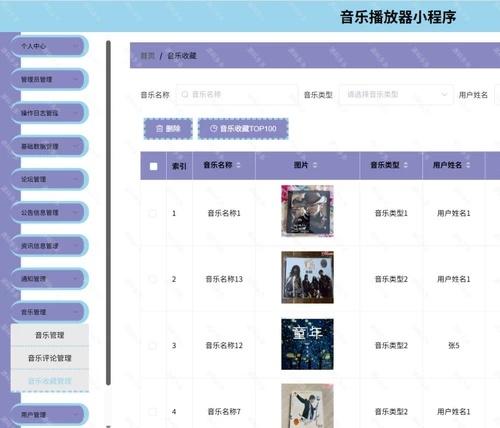The height and width of the screenshot is (428, 500).
Task: Sort by the 图片 column sort arrows
Action: pos(315,165)
